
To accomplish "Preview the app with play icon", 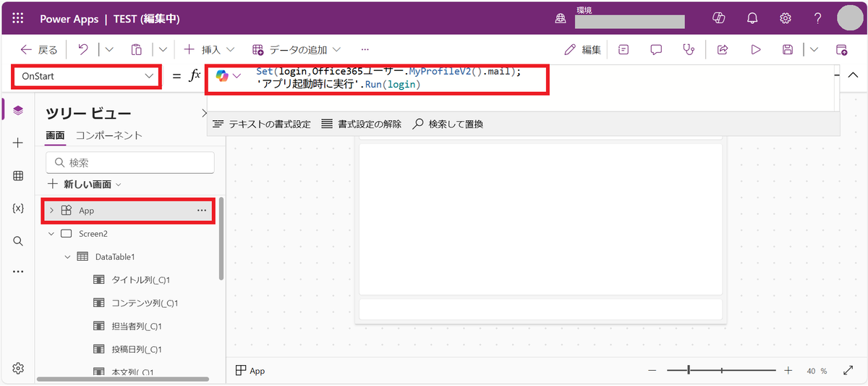I will click(x=755, y=50).
